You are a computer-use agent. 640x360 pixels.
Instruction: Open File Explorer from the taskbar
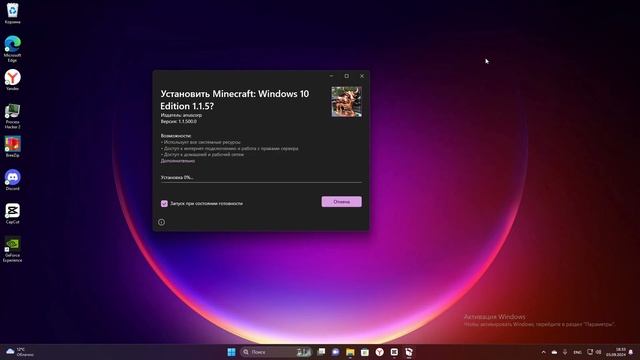[350, 352]
